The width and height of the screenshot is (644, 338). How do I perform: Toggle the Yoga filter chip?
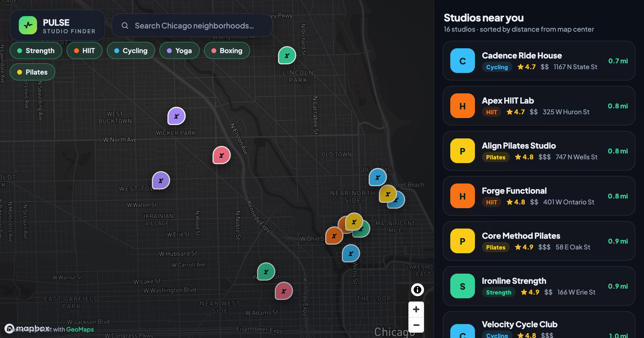[x=180, y=50]
